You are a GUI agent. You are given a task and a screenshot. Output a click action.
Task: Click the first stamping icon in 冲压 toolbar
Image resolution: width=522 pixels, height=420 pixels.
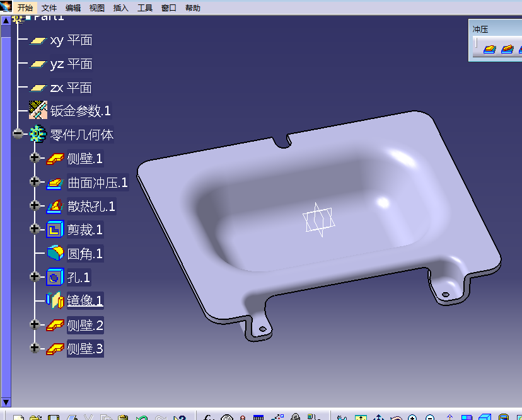(x=489, y=49)
